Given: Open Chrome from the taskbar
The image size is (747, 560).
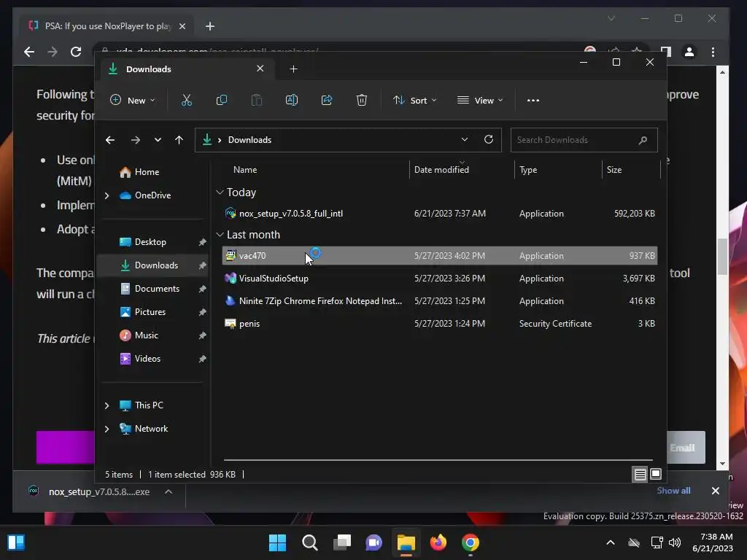Looking at the screenshot, I should pyautogui.click(x=471, y=542).
